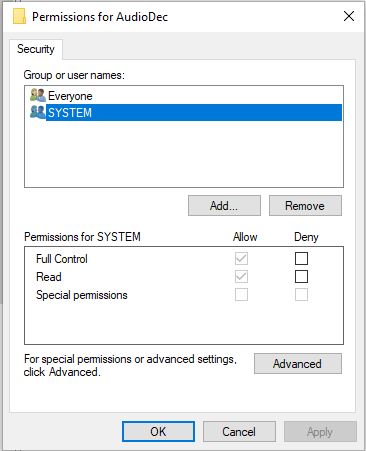Check Deny for Full Control
Screen dimensions: 366x451
click(301, 258)
